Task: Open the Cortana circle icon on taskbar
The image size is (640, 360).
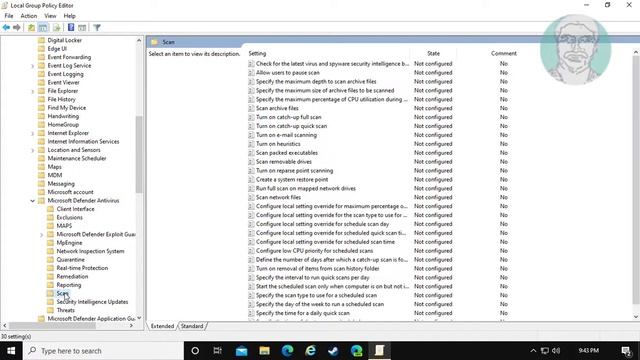Action: coord(195,351)
